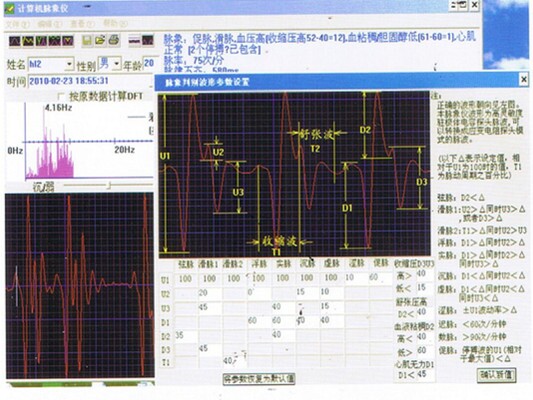
Task: Open file using the folder icon
Action: point(100,40)
